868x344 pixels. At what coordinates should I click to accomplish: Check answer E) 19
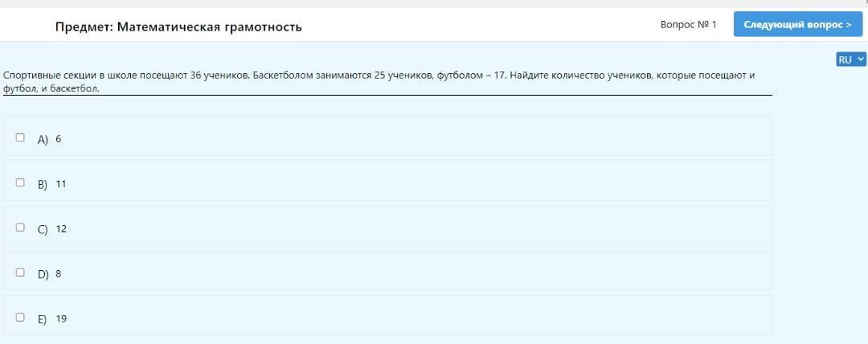[20, 317]
